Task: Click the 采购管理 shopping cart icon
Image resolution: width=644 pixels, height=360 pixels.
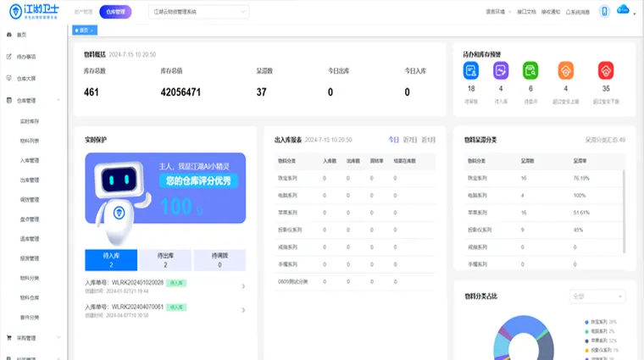Action: (x=9, y=338)
